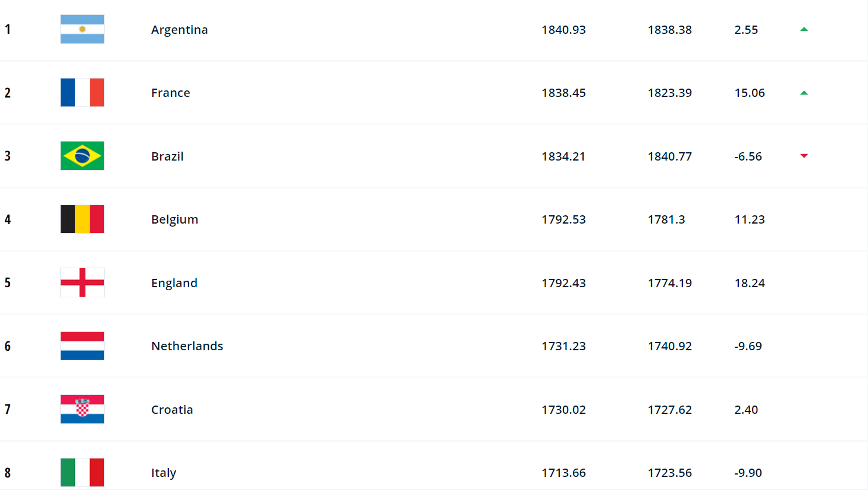Open the France team link

coord(170,93)
